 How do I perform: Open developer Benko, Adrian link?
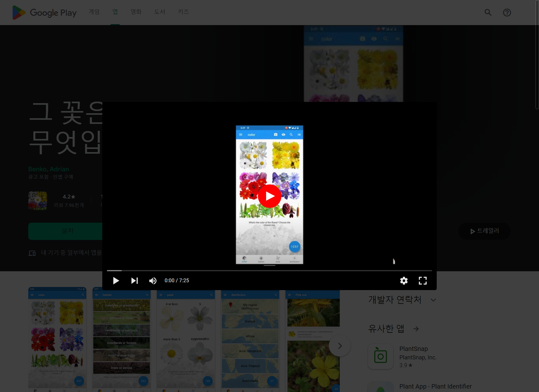pyautogui.click(x=49, y=169)
